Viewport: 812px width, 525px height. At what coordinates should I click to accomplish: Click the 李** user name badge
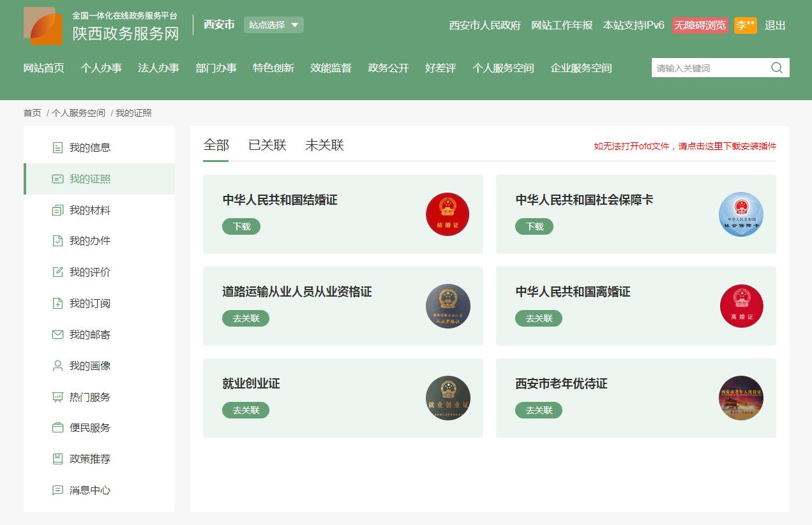click(746, 26)
